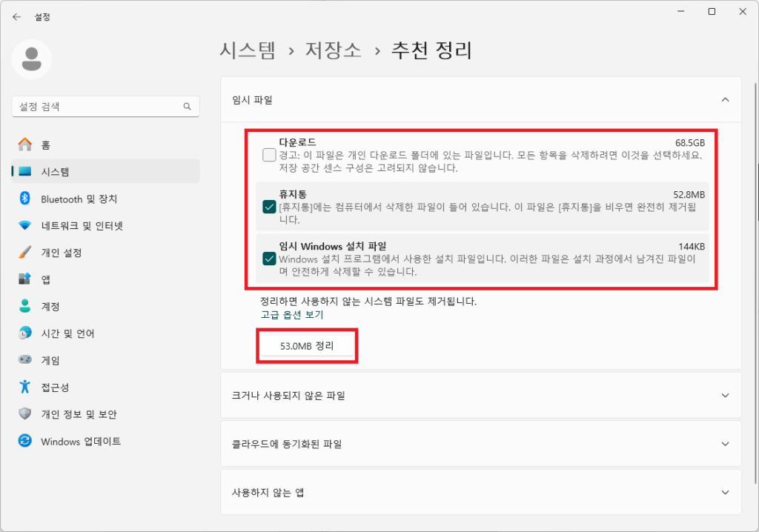This screenshot has height=532, width=759.
Task: Go to 네트워크 및 인터넷
Action: (x=105, y=225)
